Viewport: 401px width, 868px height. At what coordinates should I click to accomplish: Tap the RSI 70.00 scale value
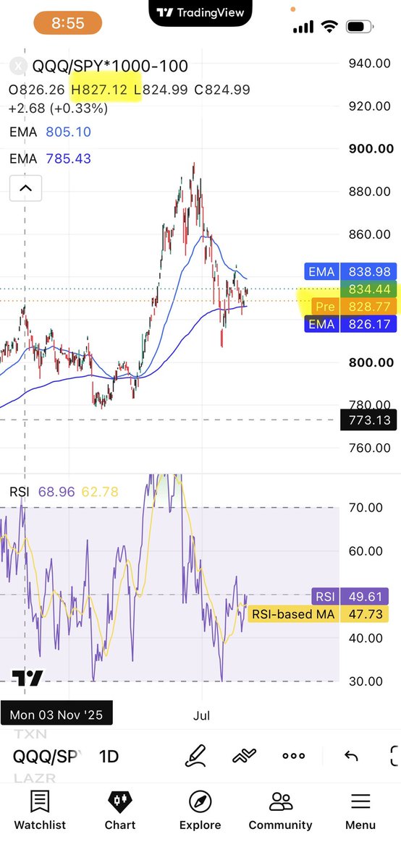point(366,507)
